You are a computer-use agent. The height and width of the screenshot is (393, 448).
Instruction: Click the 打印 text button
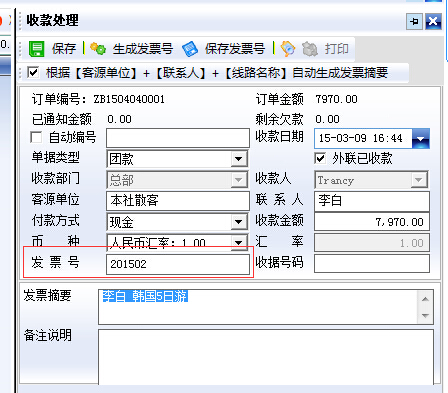click(337, 49)
